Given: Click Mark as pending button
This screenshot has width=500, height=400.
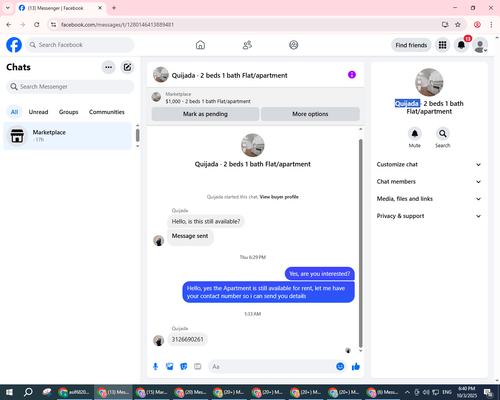Looking at the screenshot, I should pos(205,114).
